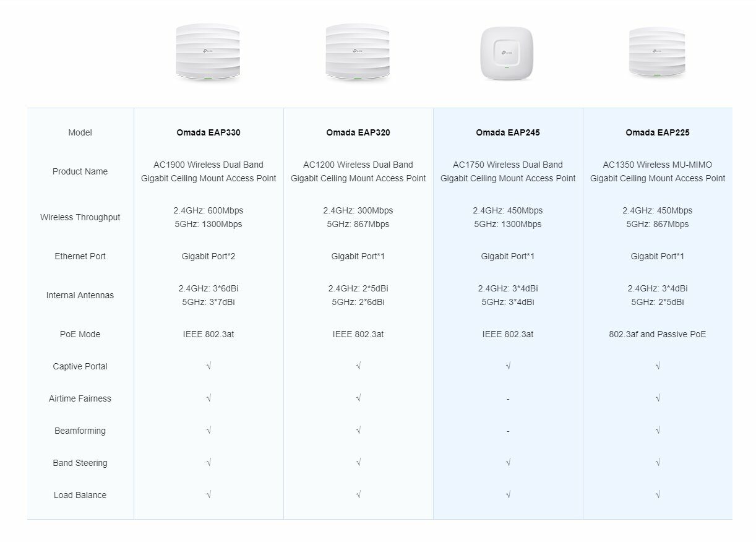Click the 5GHz: 2*5dBi antenna value

[658, 302]
